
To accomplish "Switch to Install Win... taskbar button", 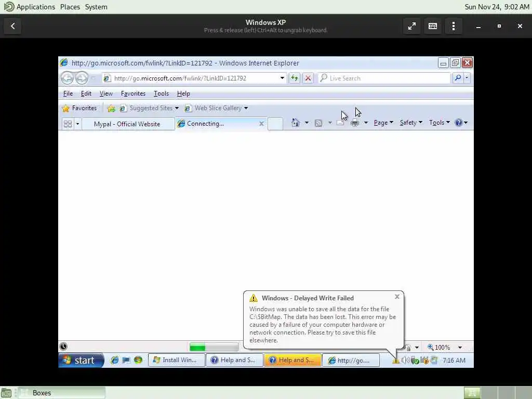I will click(x=177, y=361).
